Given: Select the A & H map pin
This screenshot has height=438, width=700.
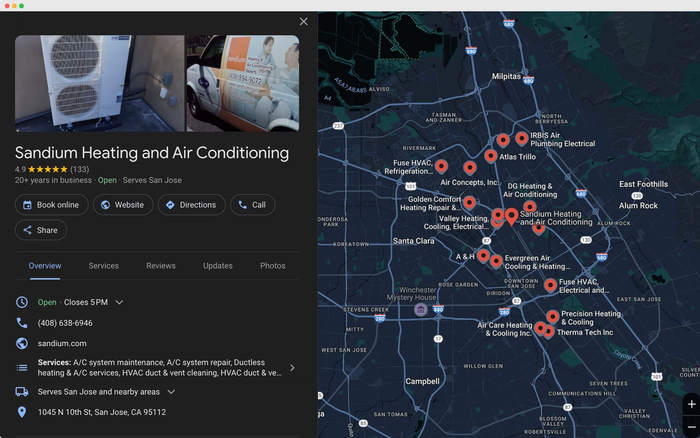Looking at the screenshot, I should pos(483,256).
